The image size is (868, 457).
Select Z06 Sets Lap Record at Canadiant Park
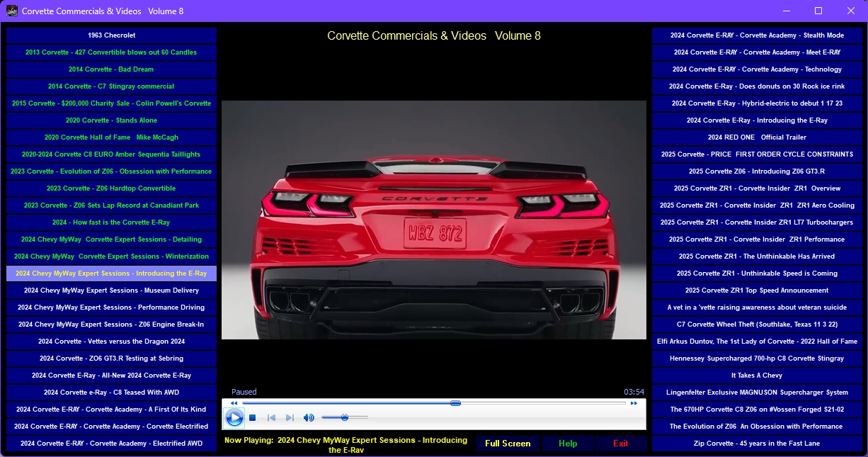[x=111, y=205]
